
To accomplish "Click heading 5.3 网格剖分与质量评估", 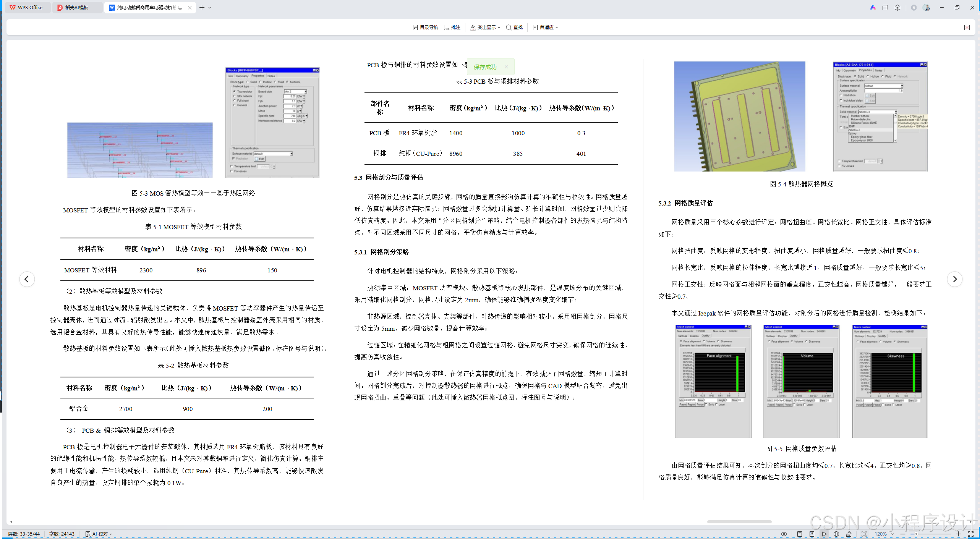I will (389, 178).
